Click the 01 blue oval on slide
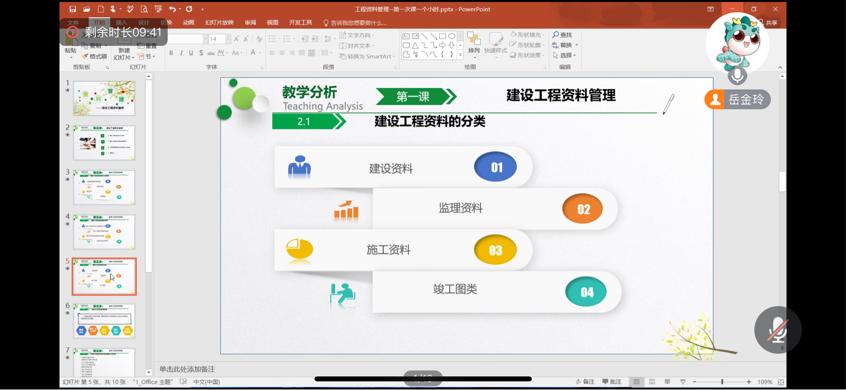846x390 pixels. [495, 167]
